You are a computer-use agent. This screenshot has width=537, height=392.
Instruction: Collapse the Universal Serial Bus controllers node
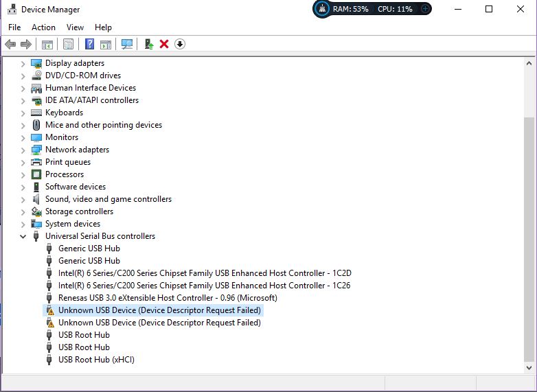coord(23,236)
